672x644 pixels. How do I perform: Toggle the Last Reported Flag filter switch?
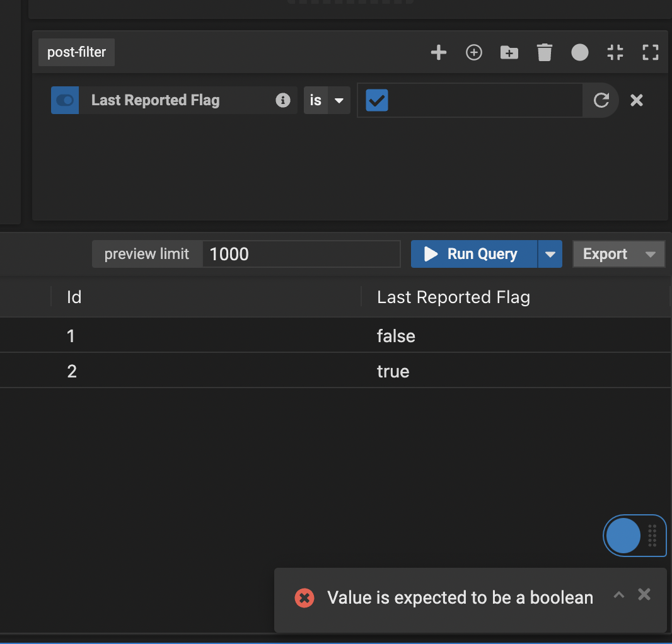(x=65, y=100)
